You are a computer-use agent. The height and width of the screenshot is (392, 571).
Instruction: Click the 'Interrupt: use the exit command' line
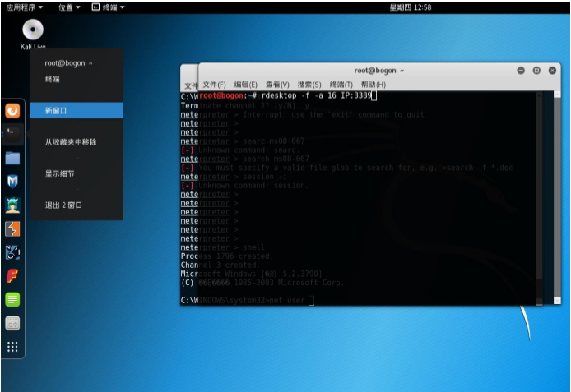pyautogui.click(x=302, y=114)
